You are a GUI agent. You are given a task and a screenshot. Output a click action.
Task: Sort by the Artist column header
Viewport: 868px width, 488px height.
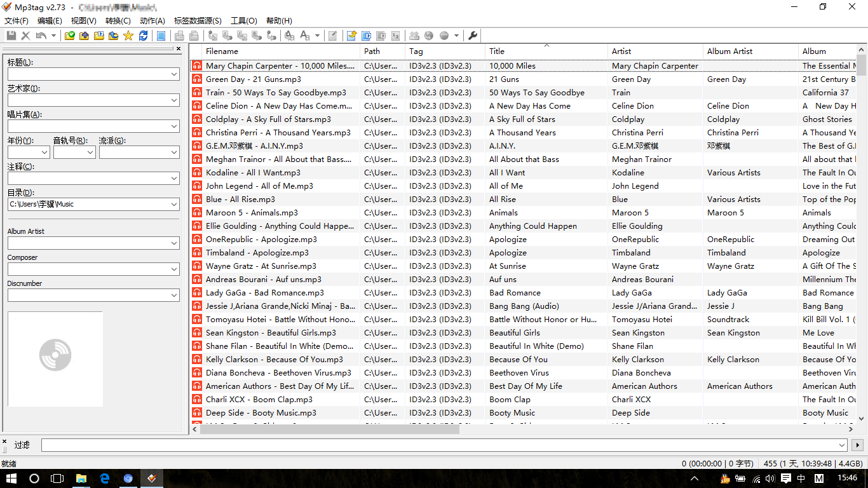tap(655, 51)
